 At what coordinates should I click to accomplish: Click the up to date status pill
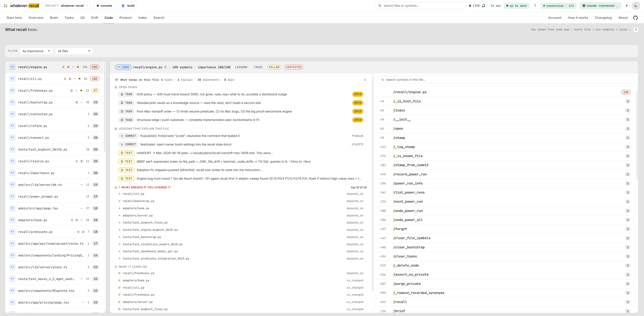tap(516, 6)
